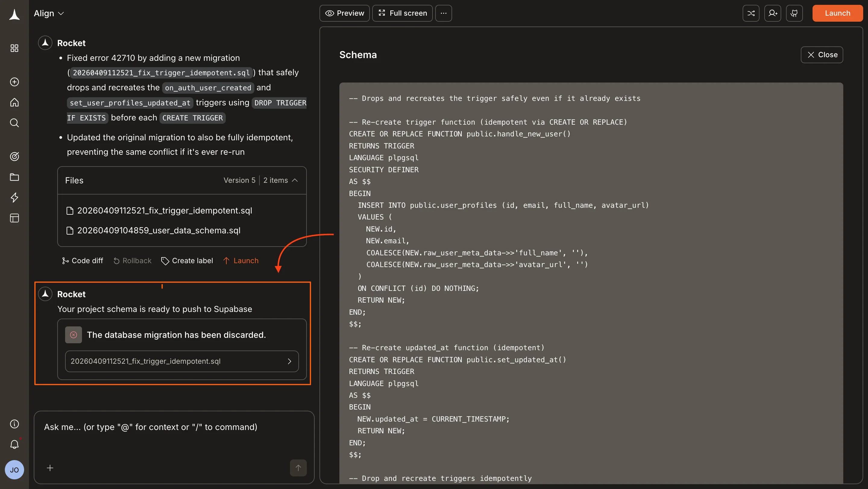Screen dimensions: 868x489
Task: Open Code diff for this version
Action: (x=83, y=260)
